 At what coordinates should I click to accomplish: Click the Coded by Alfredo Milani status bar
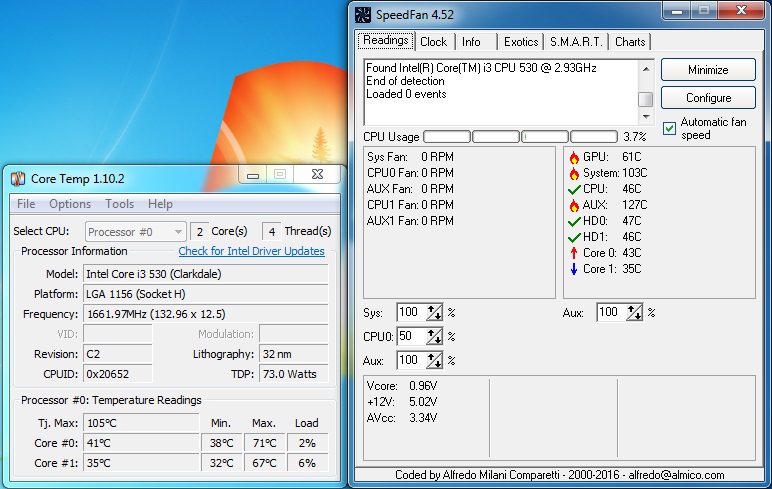(x=559, y=475)
